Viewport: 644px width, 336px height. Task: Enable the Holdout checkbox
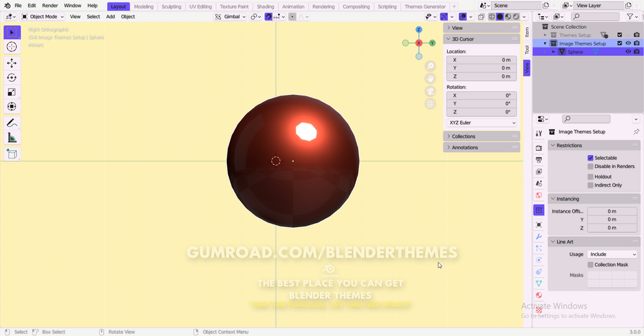(590, 176)
